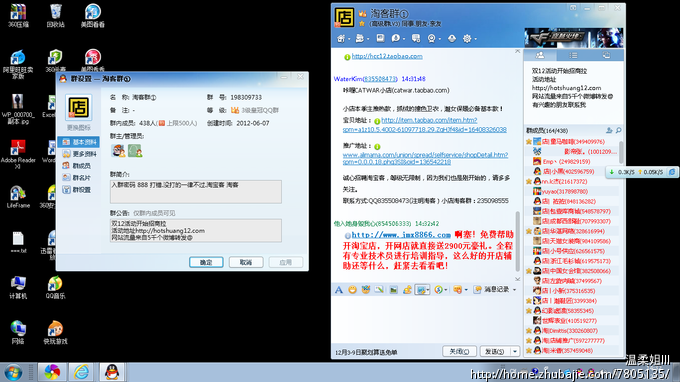Open the group home icon in chat toolbar
Screen dimensions: 680x382
pos(341,39)
